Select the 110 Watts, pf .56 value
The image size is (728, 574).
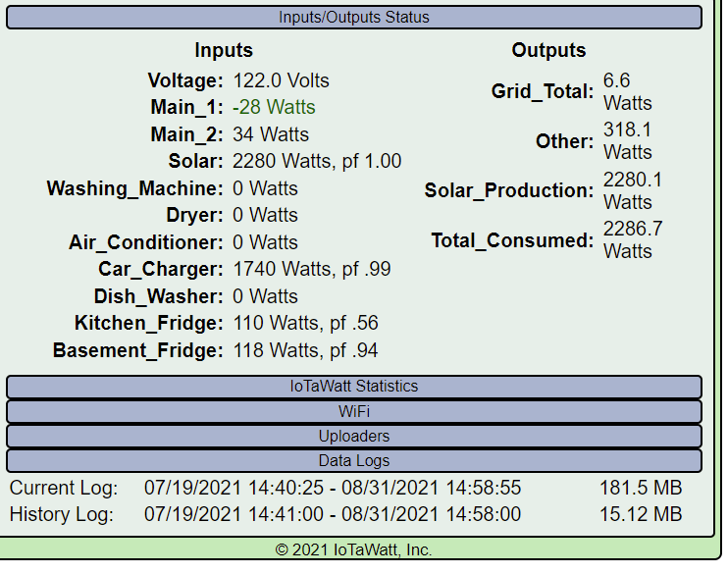coord(305,323)
